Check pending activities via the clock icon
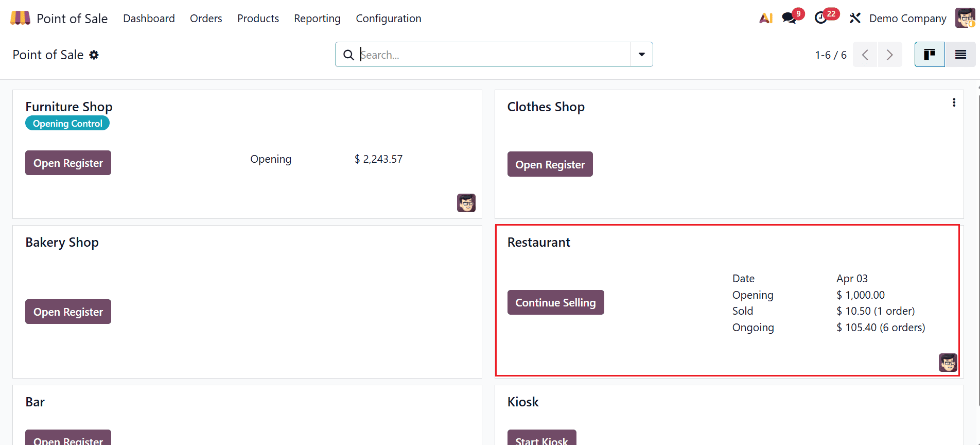The width and height of the screenshot is (980, 445). (822, 18)
